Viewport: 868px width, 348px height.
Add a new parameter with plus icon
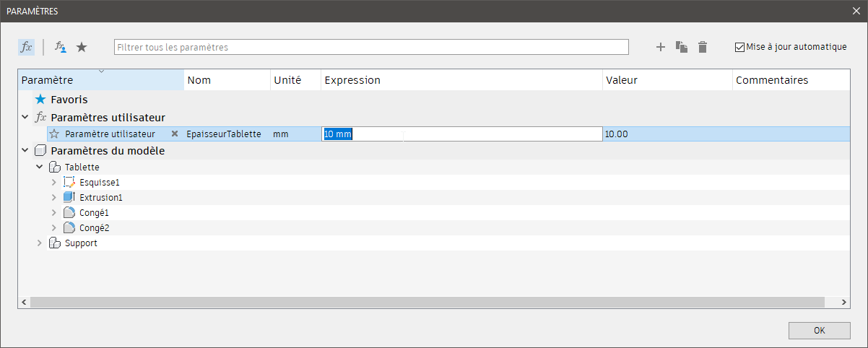click(660, 47)
